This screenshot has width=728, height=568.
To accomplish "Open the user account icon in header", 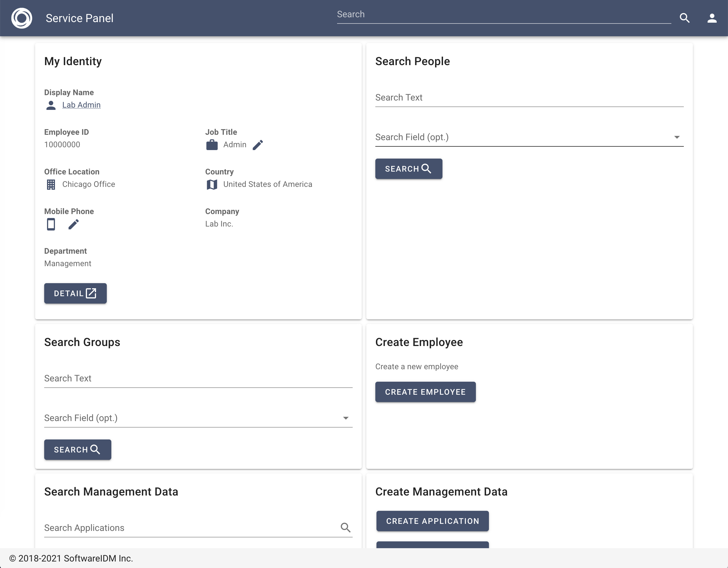I will click(712, 18).
